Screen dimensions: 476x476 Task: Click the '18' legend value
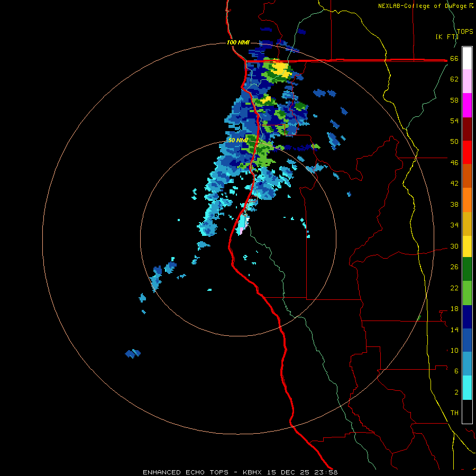[454, 309]
